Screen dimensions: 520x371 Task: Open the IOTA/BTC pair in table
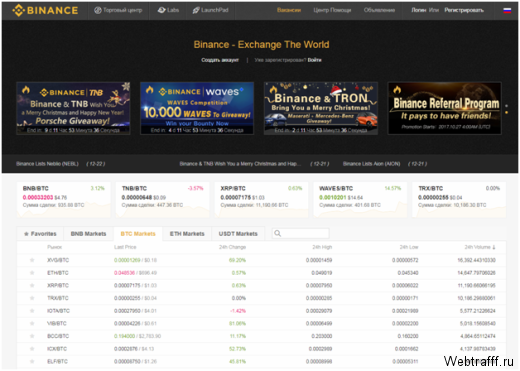tap(58, 311)
